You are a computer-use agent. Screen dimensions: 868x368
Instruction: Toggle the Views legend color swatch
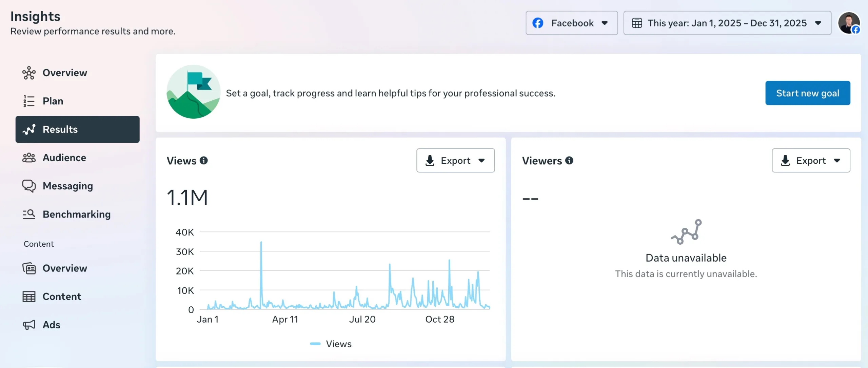tap(315, 344)
